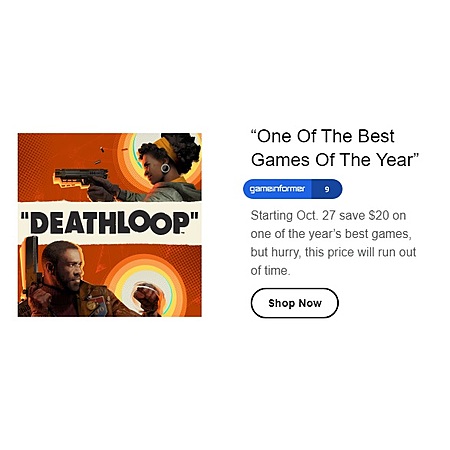Click the Shop Now button
This screenshot has width=450, height=450.
(294, 303)
